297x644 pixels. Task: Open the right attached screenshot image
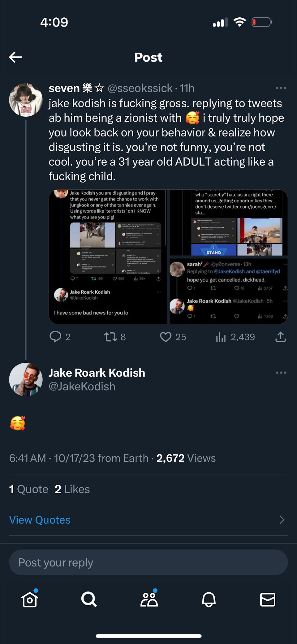(x=229, y=257)
